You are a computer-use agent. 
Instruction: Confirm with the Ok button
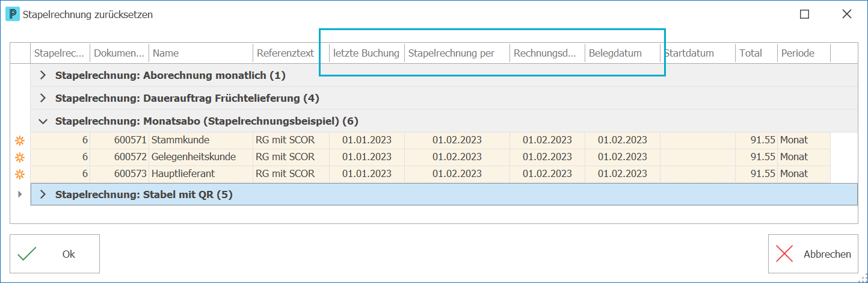[55, 254]
